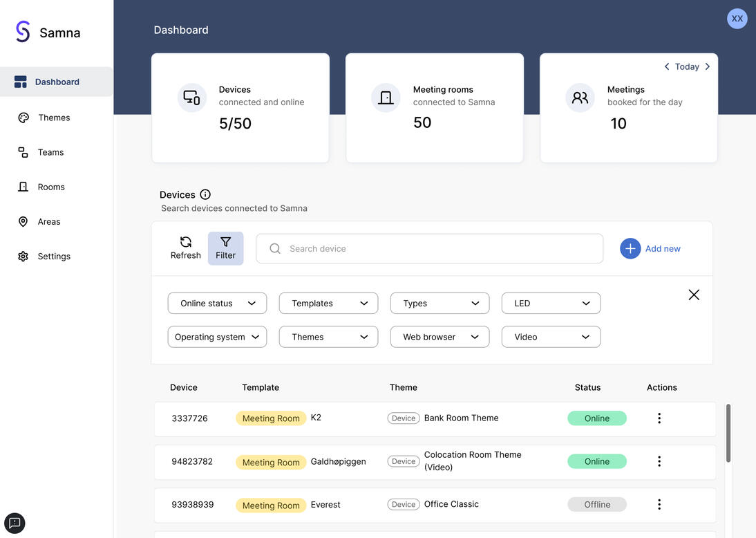Go to previous day in Meetings

666,67
